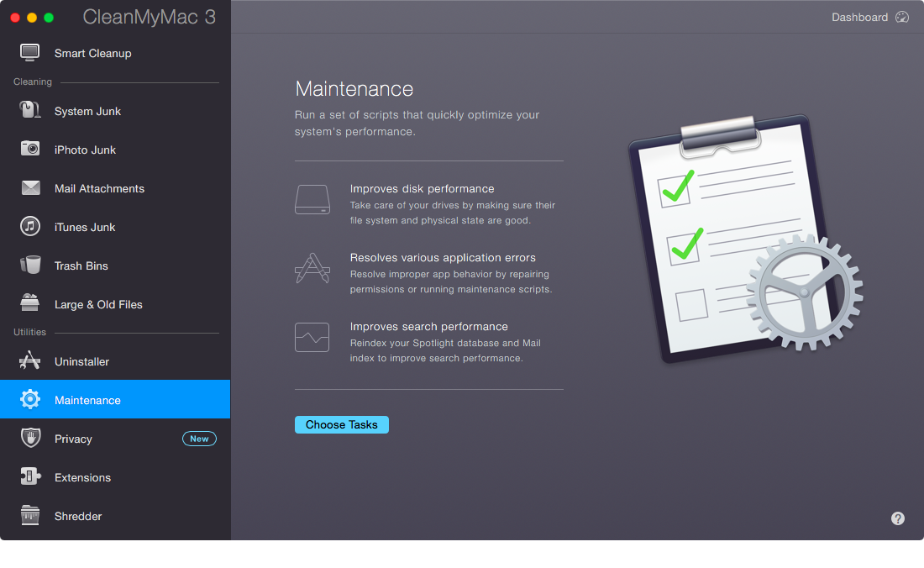Click the iPhoto Junk camera icon
The image size is (924, 568).
(30, 149)
